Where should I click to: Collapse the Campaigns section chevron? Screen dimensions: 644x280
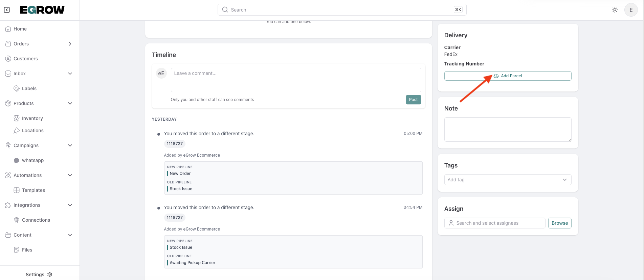tap(70, 145)
